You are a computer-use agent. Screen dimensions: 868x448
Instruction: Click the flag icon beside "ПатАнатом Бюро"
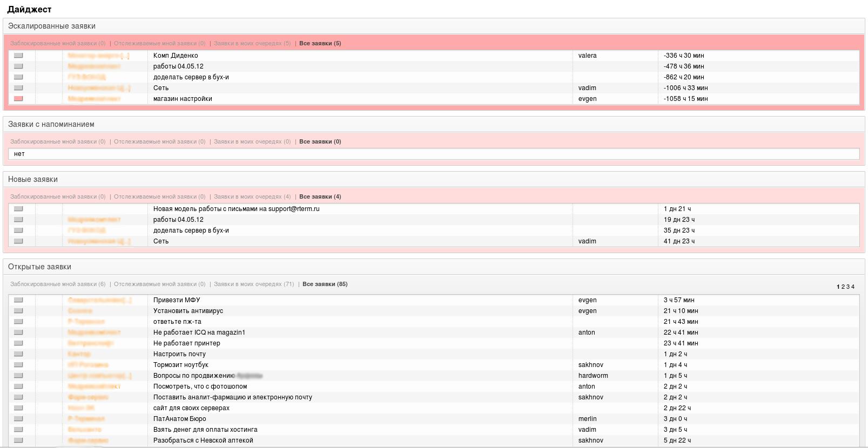(x=18, y=419)
